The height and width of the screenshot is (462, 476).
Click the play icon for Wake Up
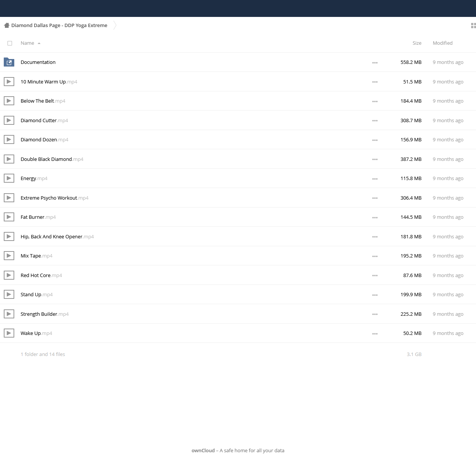click(9, 333)
